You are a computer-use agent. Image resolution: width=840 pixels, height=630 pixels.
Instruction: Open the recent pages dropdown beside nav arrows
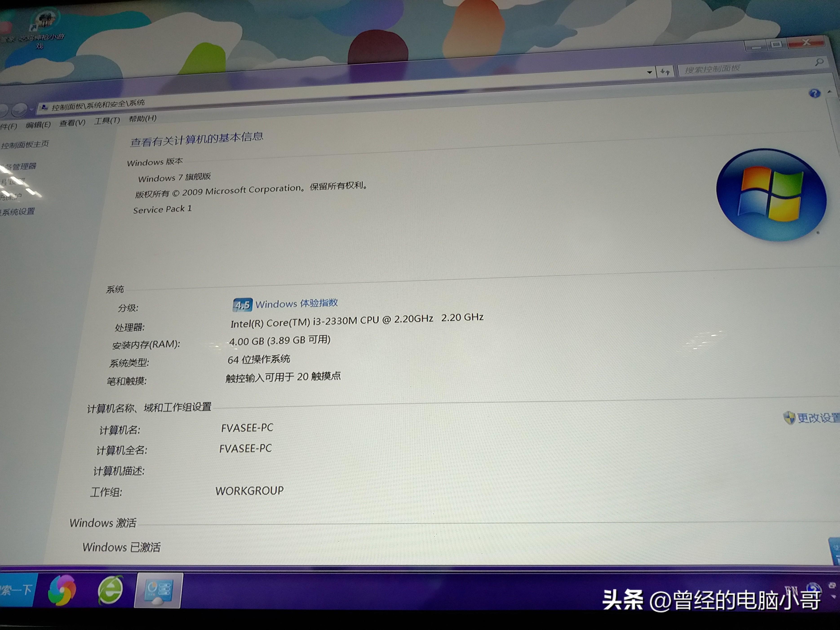[x=31, y=109]
